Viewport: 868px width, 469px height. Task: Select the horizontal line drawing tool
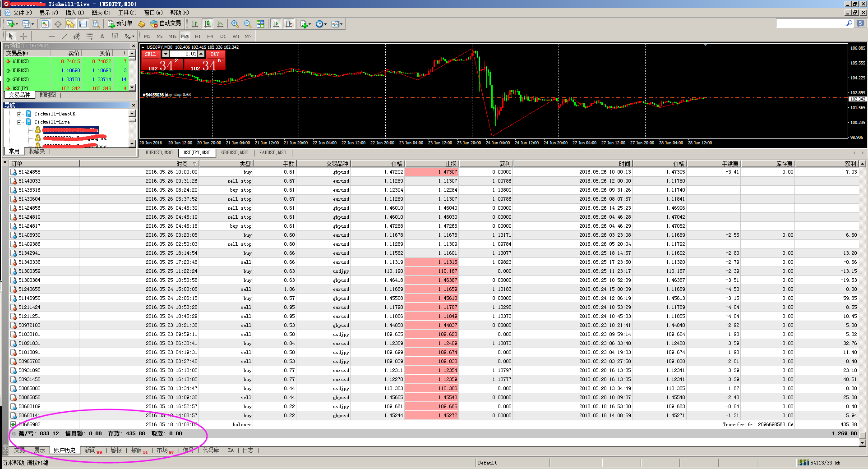pyautogui.click(x=51, y=36)
